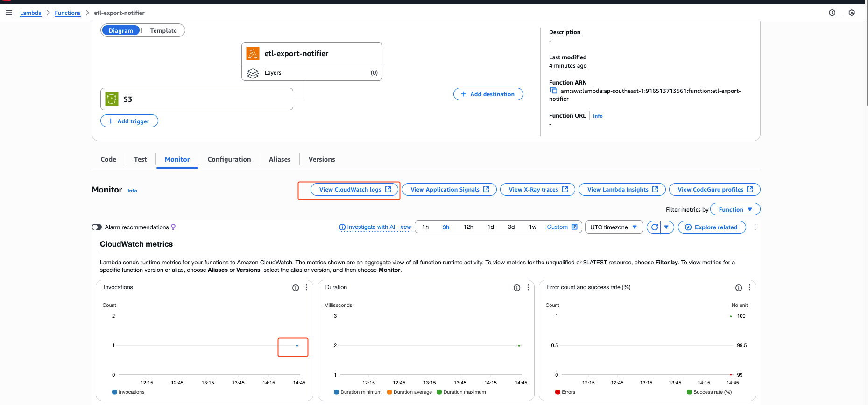Select the 1w time range

click(x=533, y=227)
